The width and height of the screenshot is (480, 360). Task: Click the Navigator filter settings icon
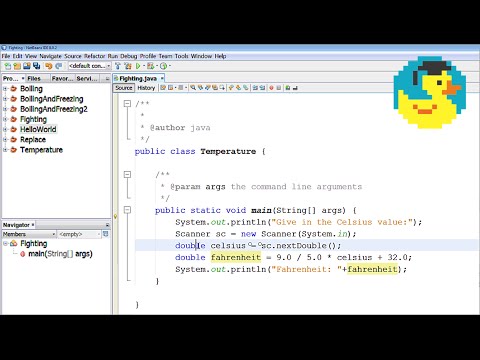[x=106, y=234]
